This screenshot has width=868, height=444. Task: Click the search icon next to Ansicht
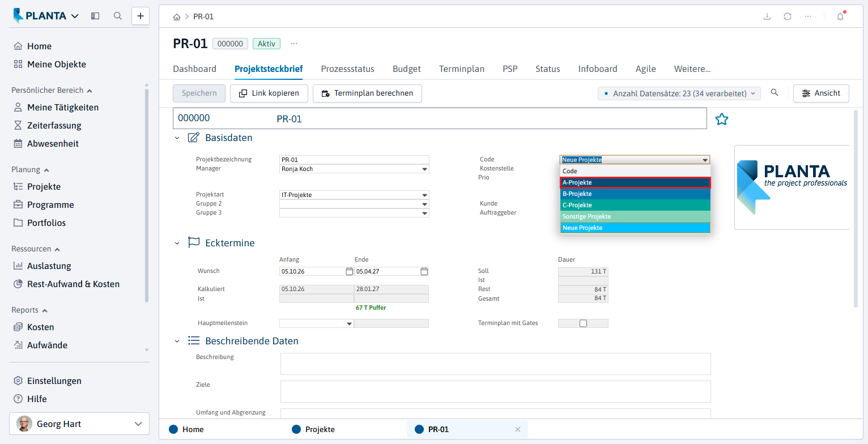coord(775,93)
